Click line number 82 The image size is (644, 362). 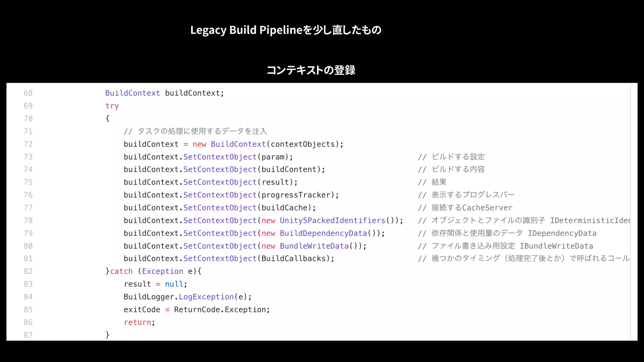click(x=28, y=271)
